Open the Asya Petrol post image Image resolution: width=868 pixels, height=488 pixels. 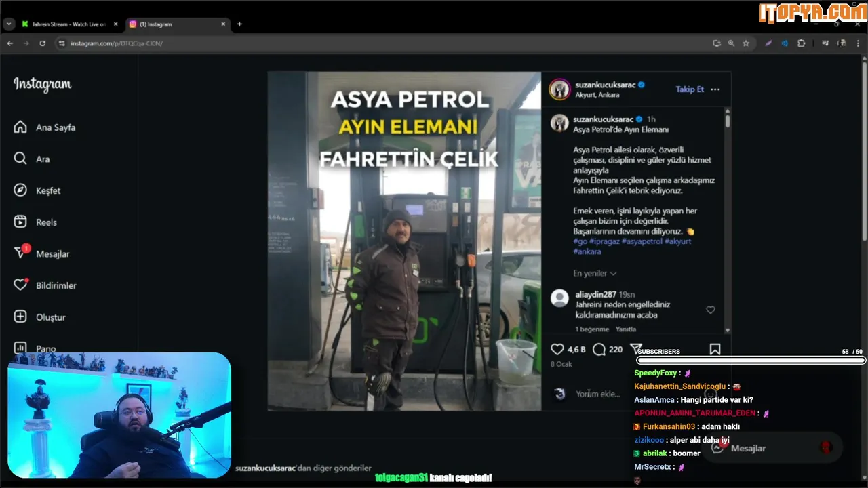(x=404, y=241)
